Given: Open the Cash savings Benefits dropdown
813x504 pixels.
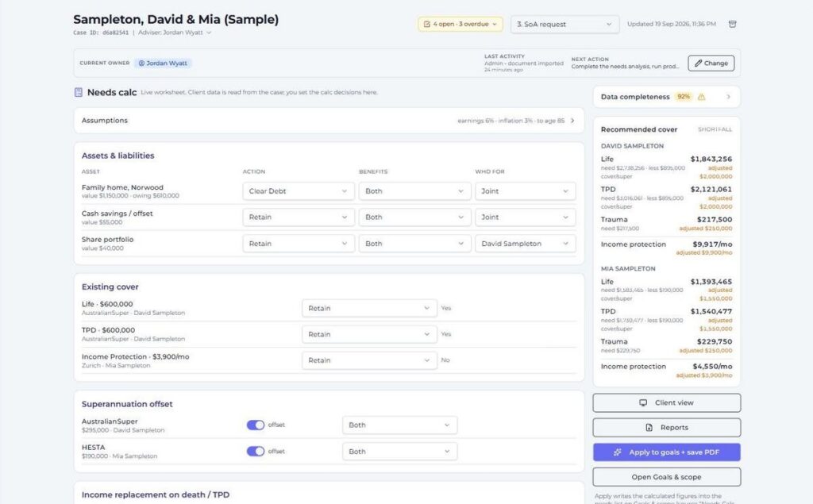Looking at the screenshot, I should tap(414, 217).
